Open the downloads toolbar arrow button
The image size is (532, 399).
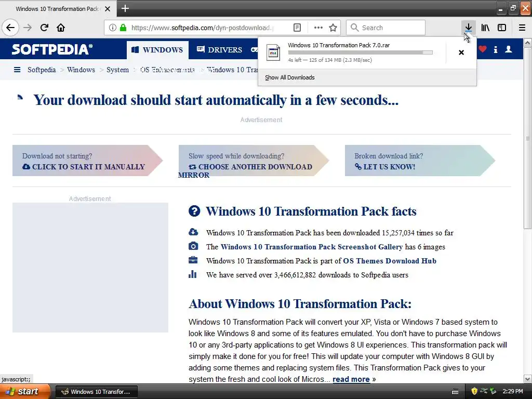tap(468, 28)
